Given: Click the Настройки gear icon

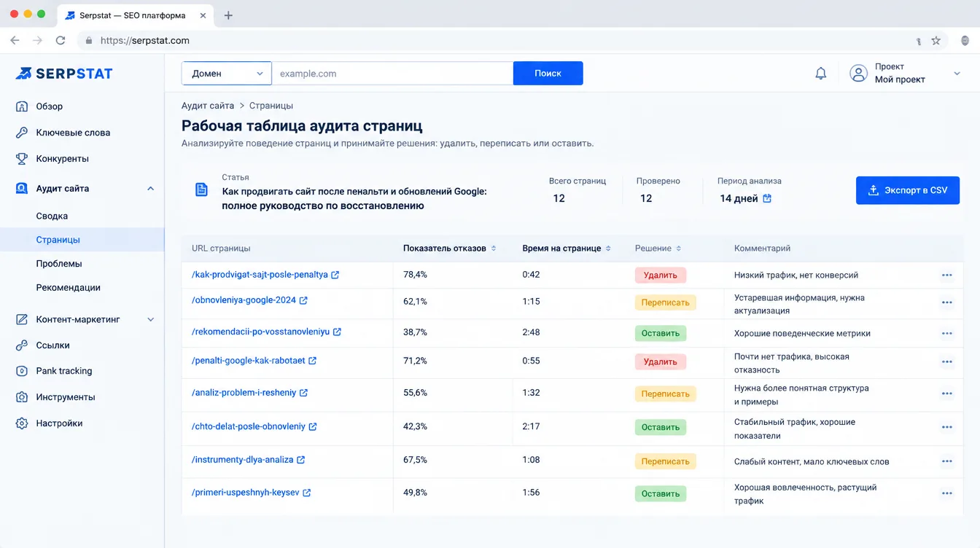Looking at the screenshot, I should pyautogui.click(x=22, y=423).
